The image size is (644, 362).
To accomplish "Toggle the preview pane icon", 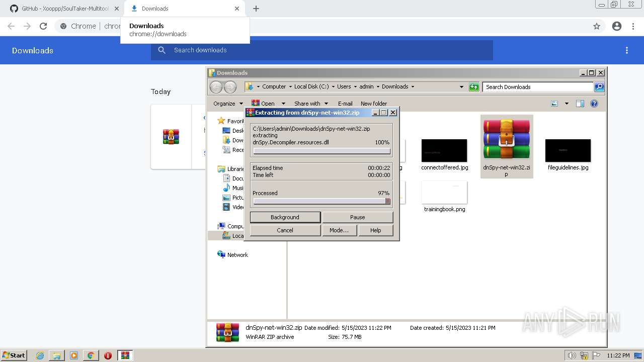I will click(x=580, y=104).
